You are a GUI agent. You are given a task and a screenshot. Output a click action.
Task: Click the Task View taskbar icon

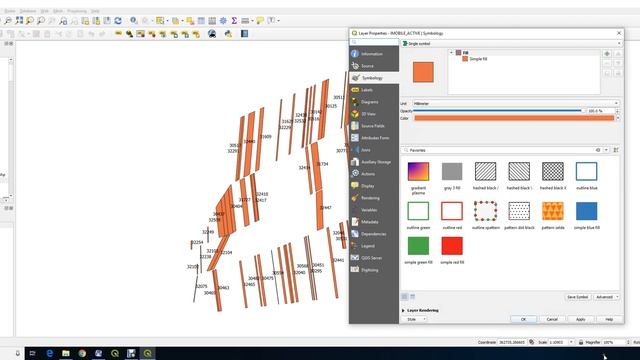(x=33, y=353)
